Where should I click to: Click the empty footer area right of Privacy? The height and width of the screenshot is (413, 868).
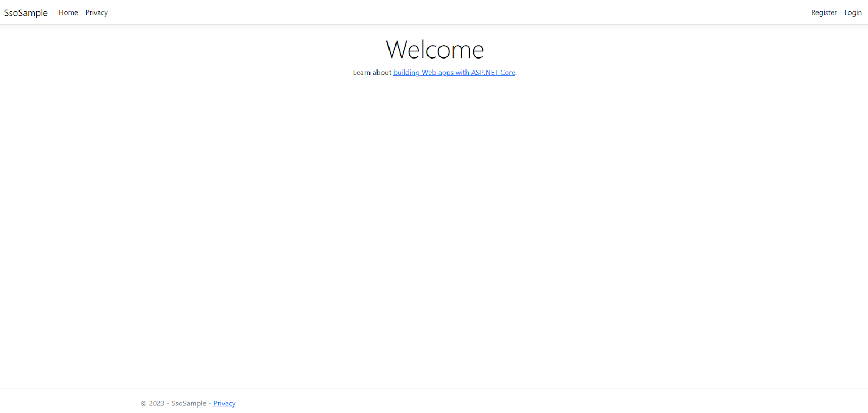(488, 403)
